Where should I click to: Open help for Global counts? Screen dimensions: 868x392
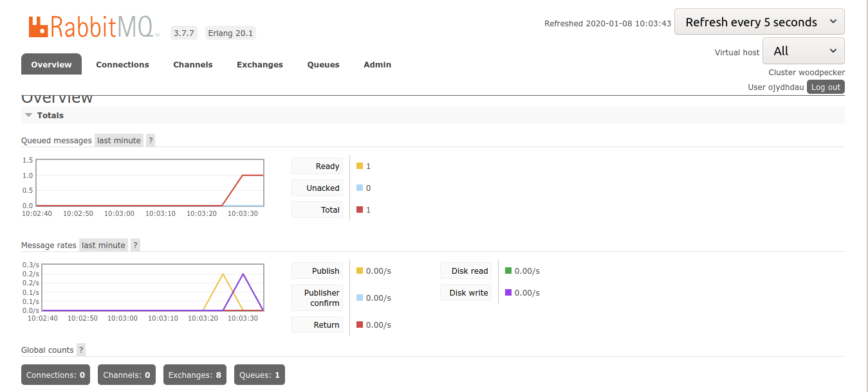(x=81, y=350)
